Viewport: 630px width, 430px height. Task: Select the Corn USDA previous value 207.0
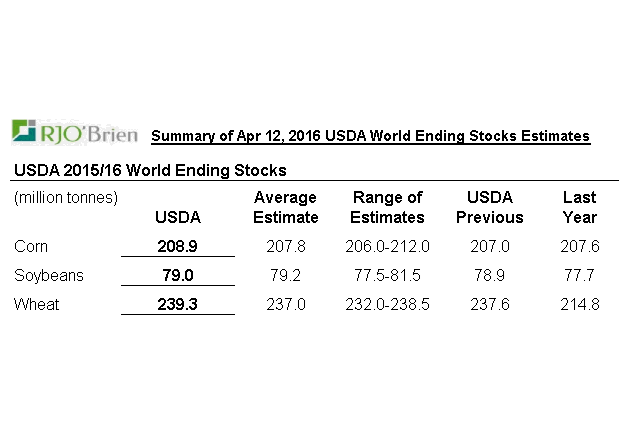pos(488,245)
